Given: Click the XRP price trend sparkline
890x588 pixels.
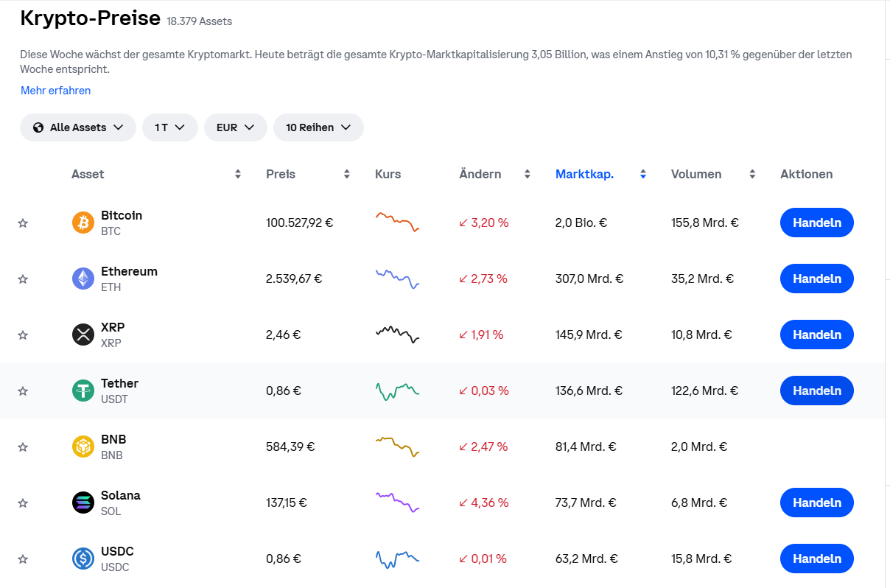Looking at the screenshot, I should [397, 335].
